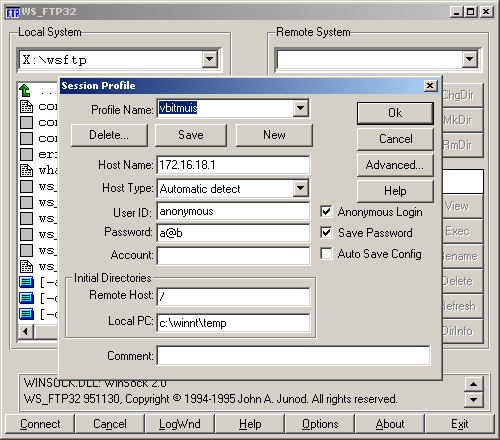Open the About button
Viewport: 500px width, 440px height.
pyautogui.click(x=390, y=424)
